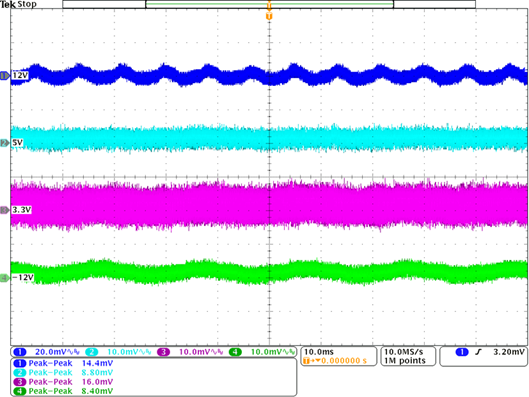Select cyan channel 2 badge in scale bar

click(91, 352)
